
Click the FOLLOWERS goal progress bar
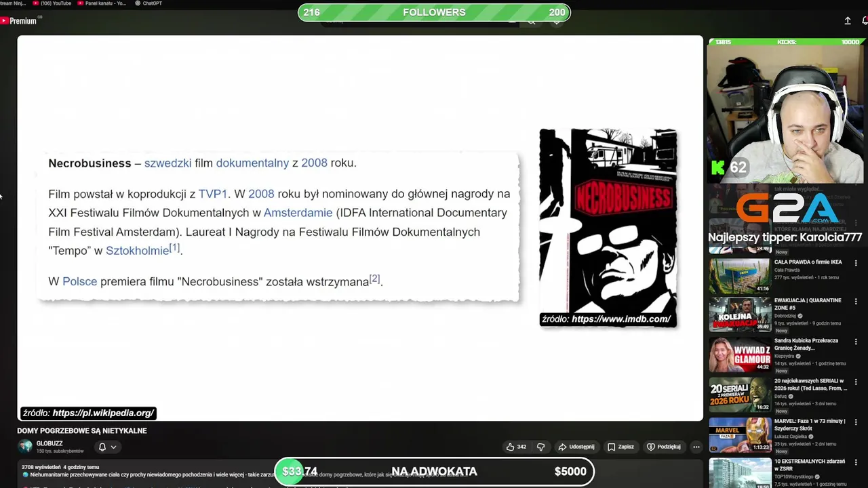434,12
